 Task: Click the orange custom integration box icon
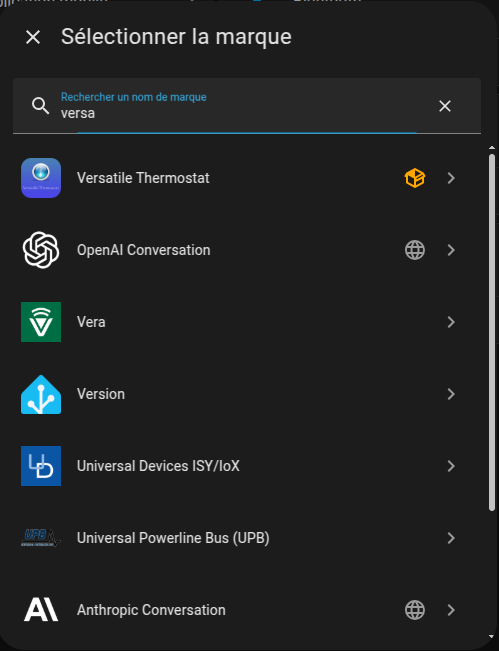click(415, 178)
